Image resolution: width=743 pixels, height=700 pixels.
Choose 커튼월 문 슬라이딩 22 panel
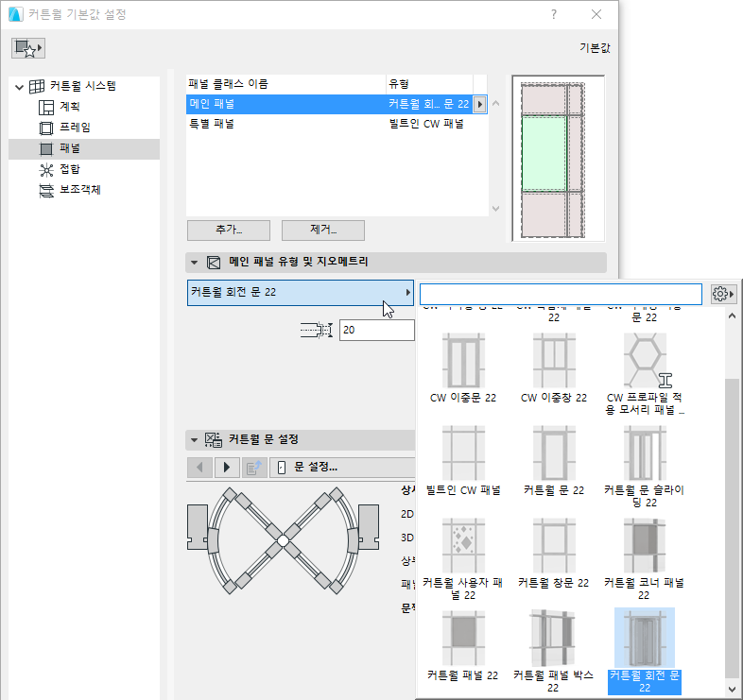(x=645, y=467)
